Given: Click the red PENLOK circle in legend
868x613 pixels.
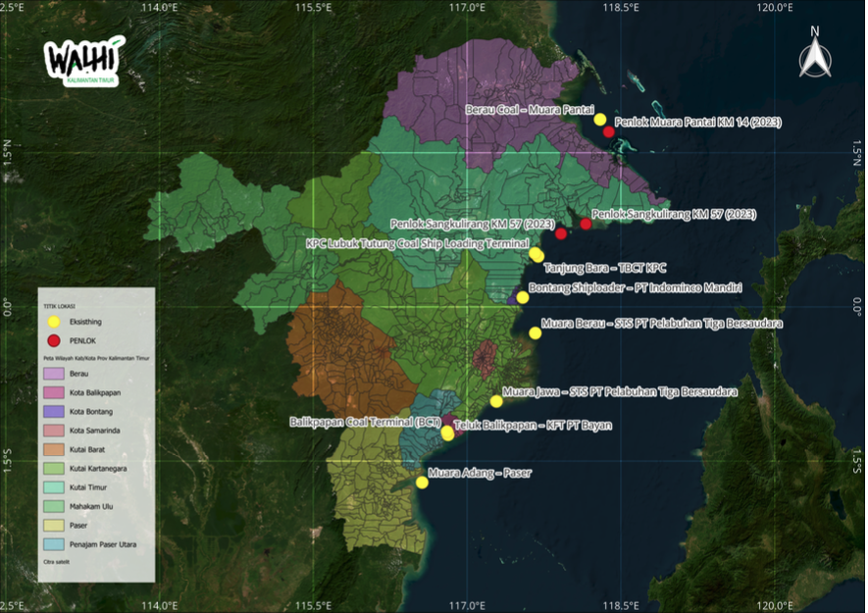Looking at the screenshot, I should pyautogui.click(x=54, y=340).
